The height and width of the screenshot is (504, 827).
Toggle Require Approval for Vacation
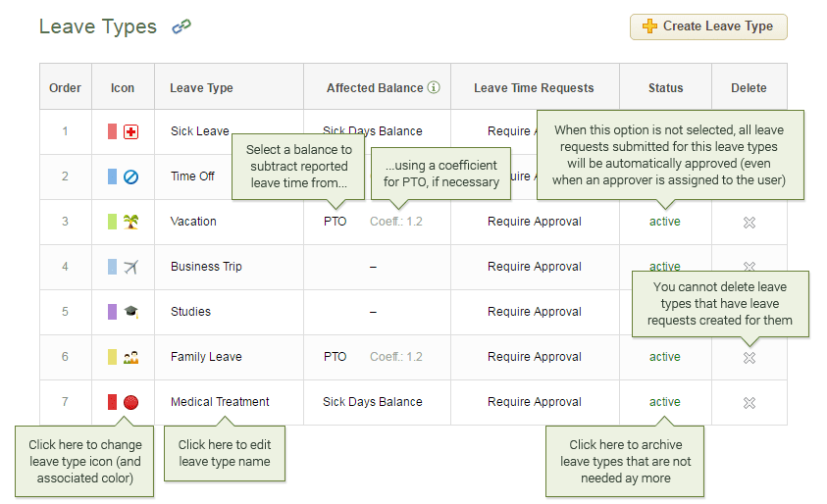pos(535,222)
